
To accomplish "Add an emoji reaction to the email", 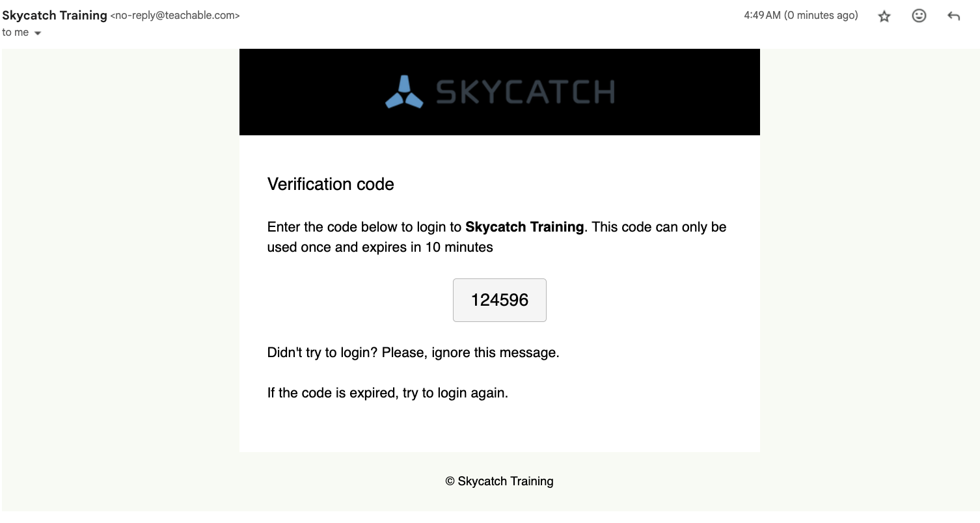I will point(919,16).
